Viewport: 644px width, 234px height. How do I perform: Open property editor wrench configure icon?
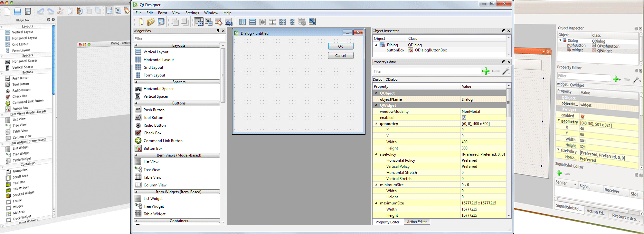point(506,71)
